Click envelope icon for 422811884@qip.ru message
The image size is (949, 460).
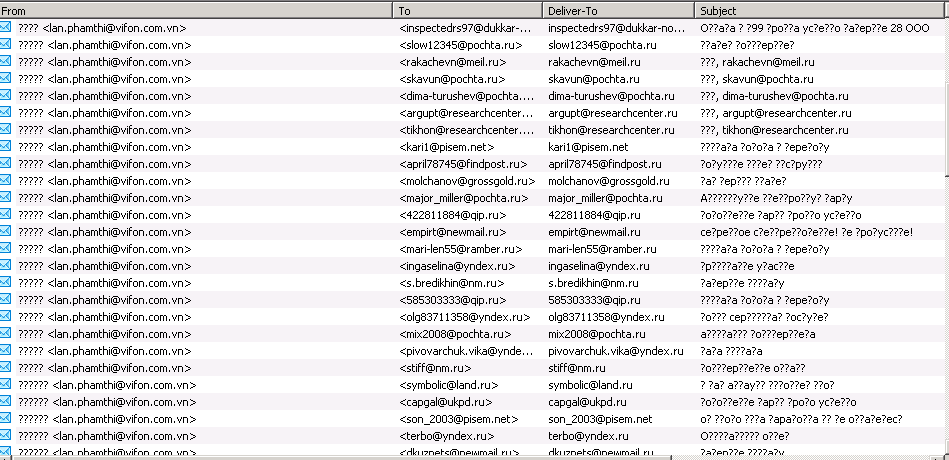pyautogui.click(x=5, y=214)
